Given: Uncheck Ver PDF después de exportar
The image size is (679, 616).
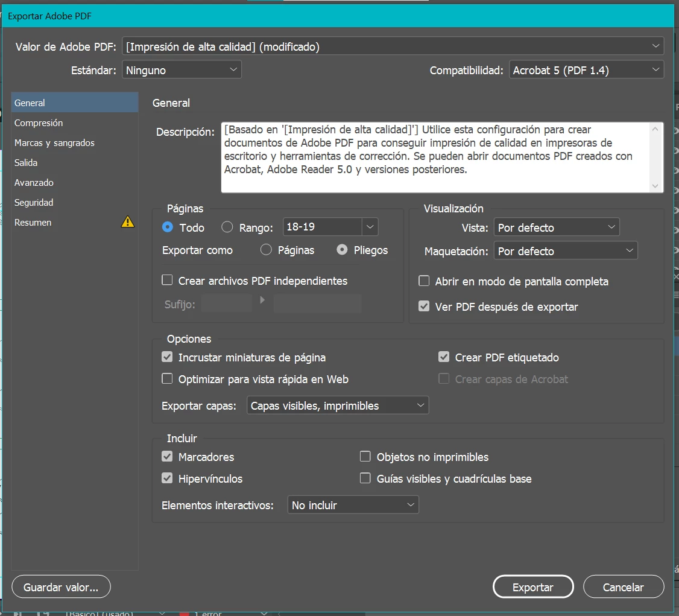Looking at the screenshot, I should coord(424,306).
